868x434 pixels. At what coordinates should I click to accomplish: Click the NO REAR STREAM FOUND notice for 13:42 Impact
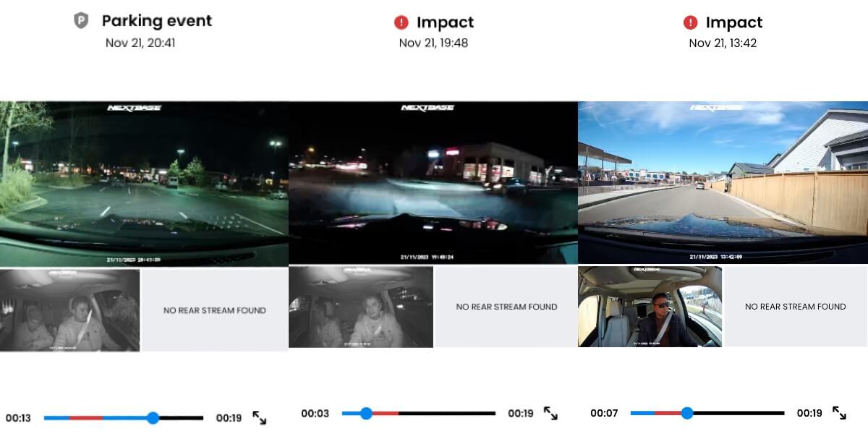796,307
